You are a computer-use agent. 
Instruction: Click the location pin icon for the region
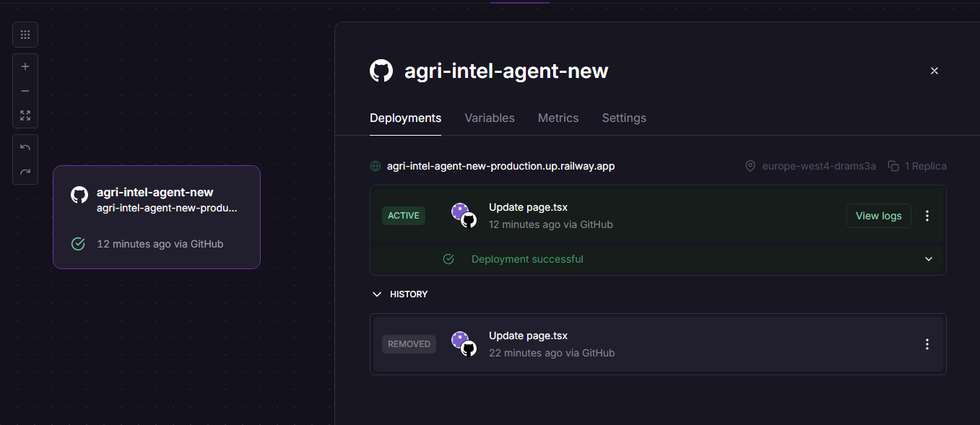(750, 166)
